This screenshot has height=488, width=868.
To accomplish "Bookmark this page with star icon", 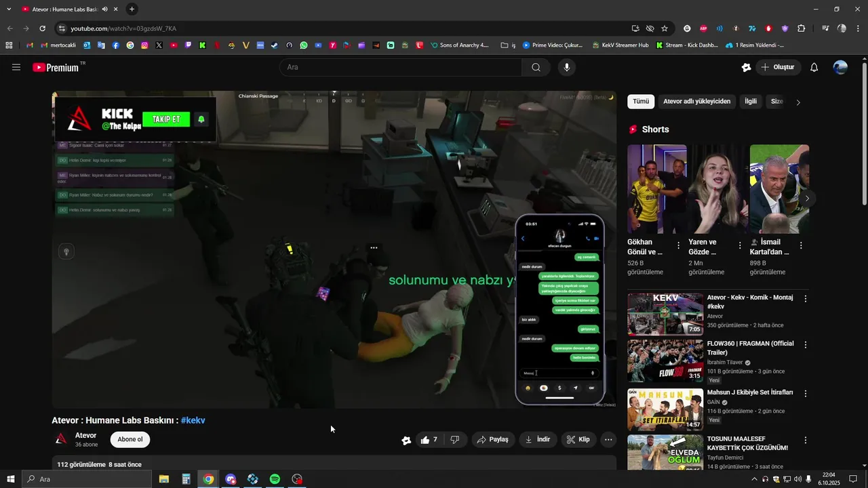I will point(665,28).
